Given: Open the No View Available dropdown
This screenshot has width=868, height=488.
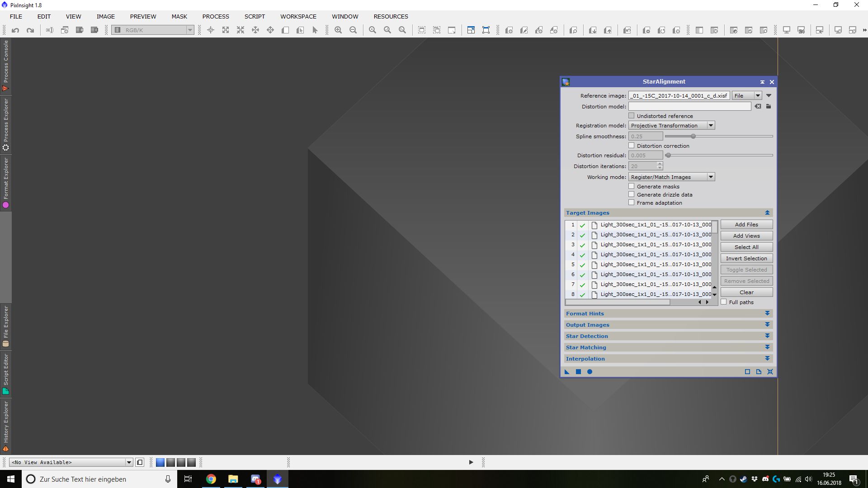Looking at the screenshot, I should tap(71, 462).
